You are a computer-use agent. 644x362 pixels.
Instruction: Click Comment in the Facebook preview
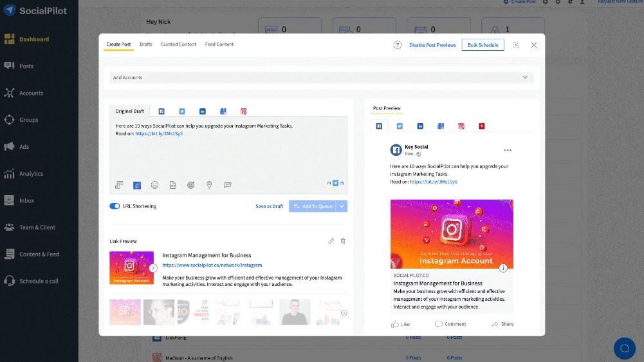450,324
